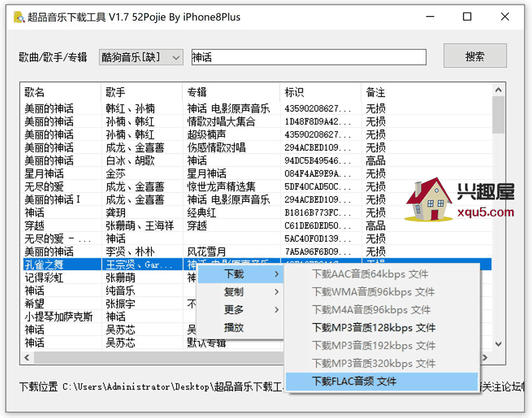
Task: Expand arrow next to 更多 menu item
Action: (277, 310)
